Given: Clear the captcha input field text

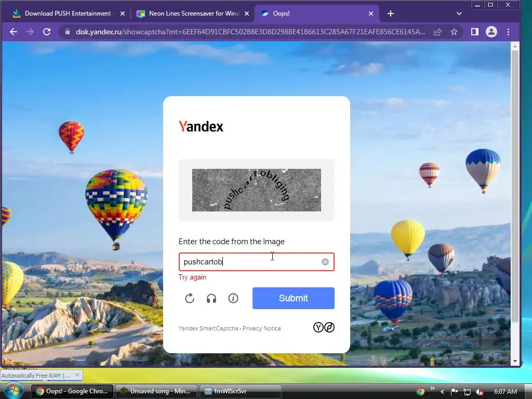Looking at the screenshot, I should coord(325,262).
